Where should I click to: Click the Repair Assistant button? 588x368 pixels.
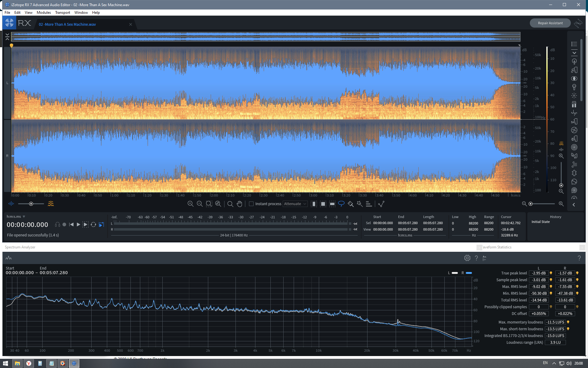550,23
